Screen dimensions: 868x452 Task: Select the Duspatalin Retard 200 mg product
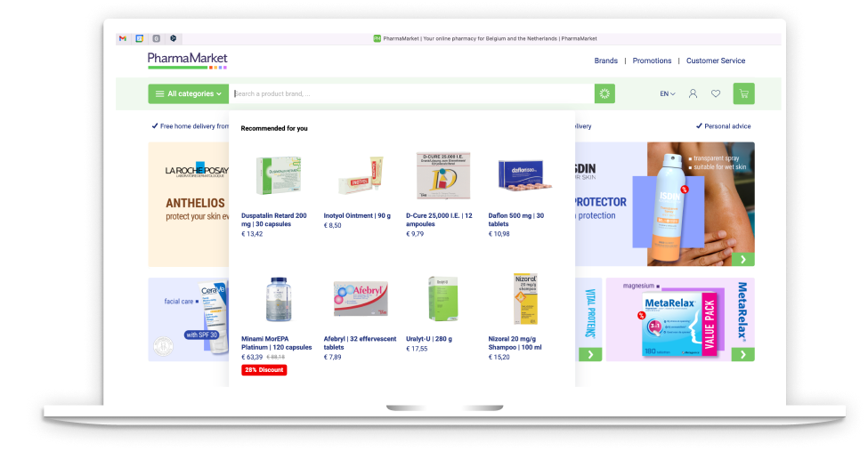274,220
